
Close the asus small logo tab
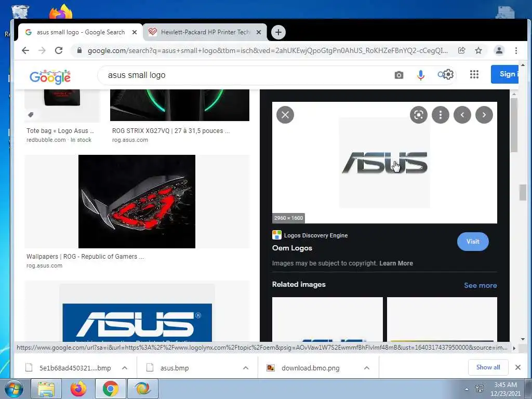click(135, 32)
